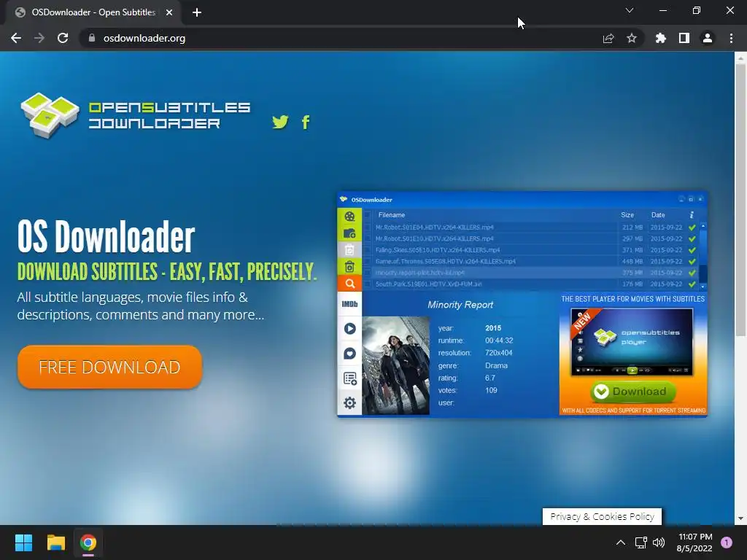Image resolution: width=747 pixels, height=560 pixels.
Task: Click the Filename column header
Action: (x=392, y=215)
